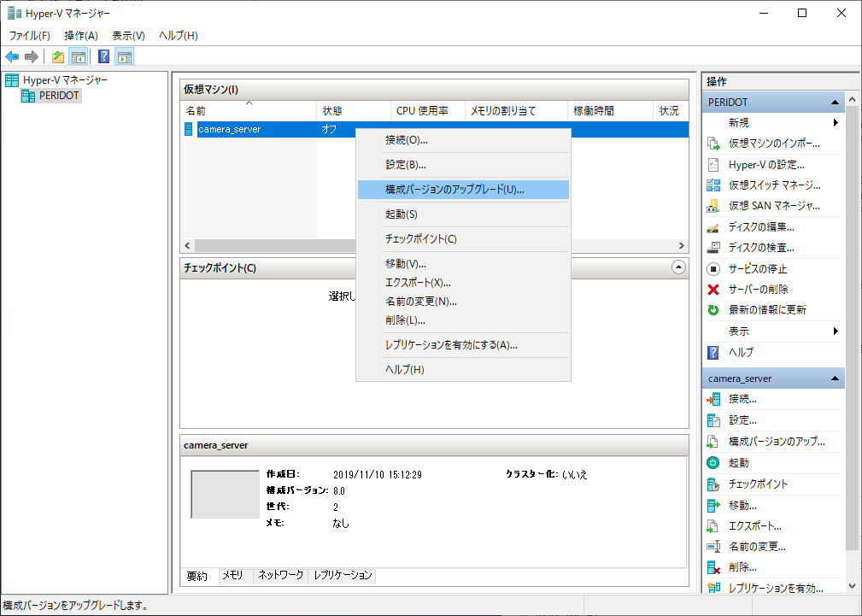Click the Forward arrow toolbar icon
Image resolution: width=862 pixels, height=616 pixels.
[32, 56]
